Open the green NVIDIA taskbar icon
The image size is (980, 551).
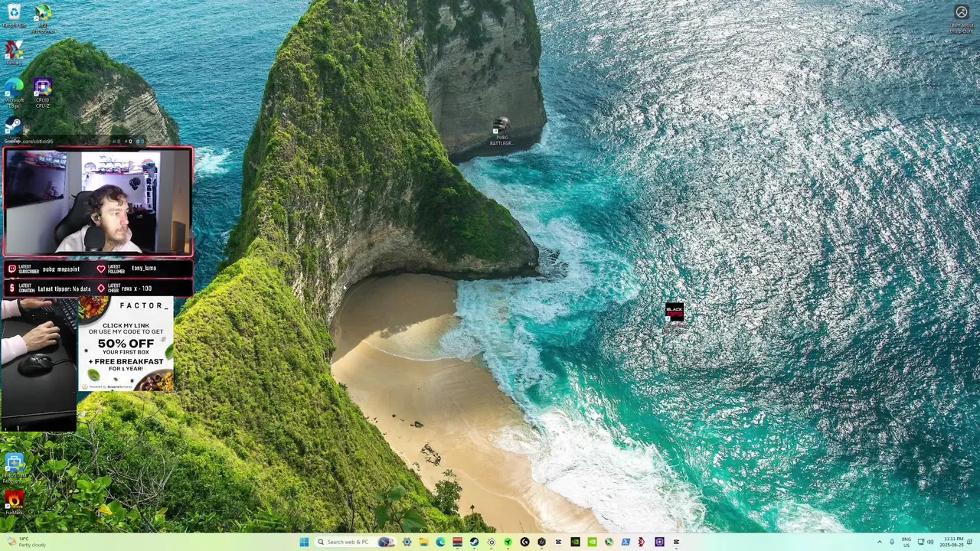coord(592,542)
